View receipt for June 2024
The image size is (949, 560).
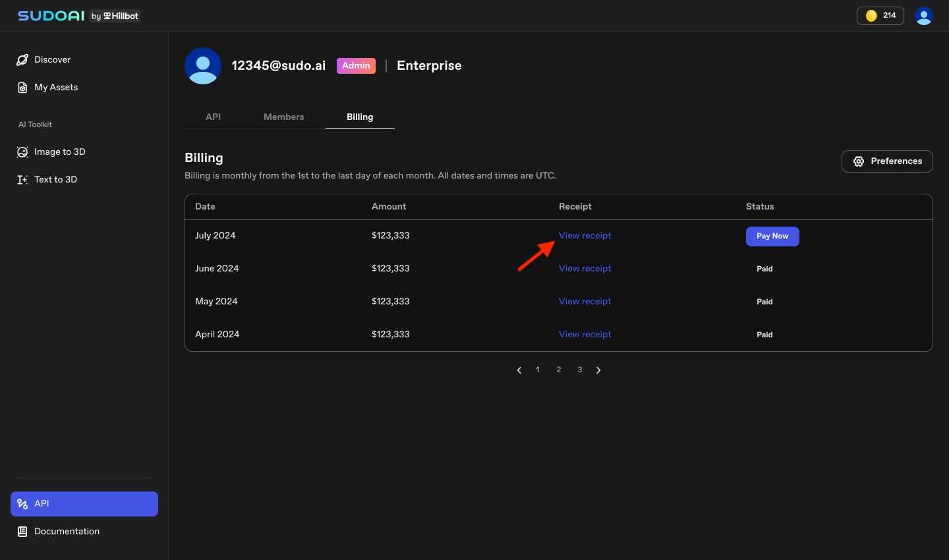[585, 269]
